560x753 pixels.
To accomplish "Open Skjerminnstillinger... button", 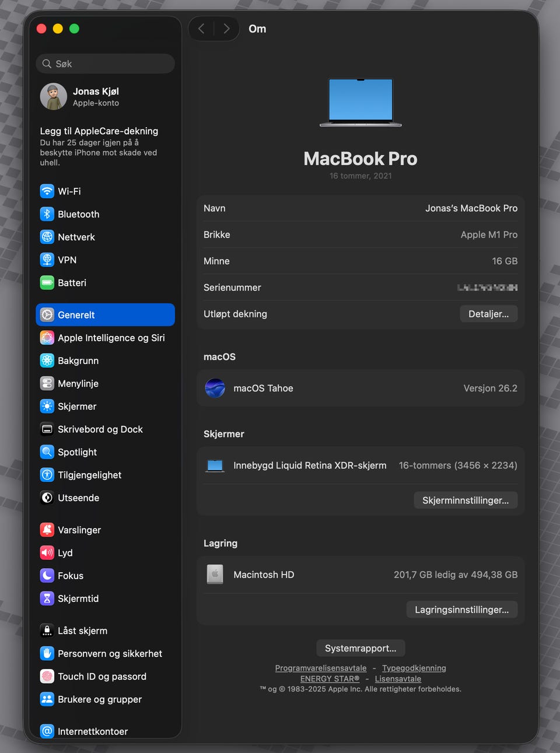I will pyautogui.click(x=466, y=500).
